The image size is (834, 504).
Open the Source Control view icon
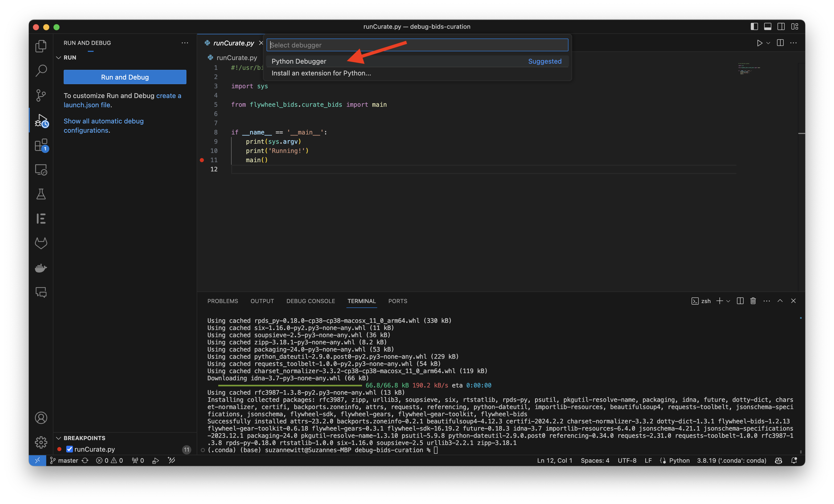pos(41,95)
